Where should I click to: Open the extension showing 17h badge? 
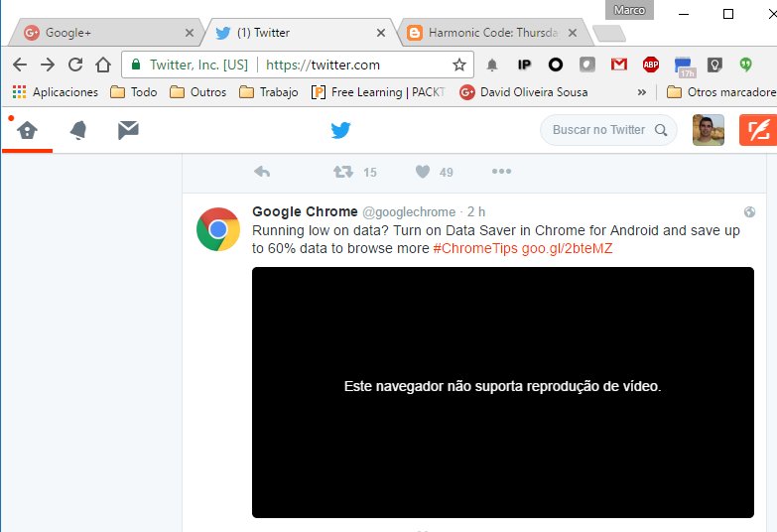click(x=684, y=66)
